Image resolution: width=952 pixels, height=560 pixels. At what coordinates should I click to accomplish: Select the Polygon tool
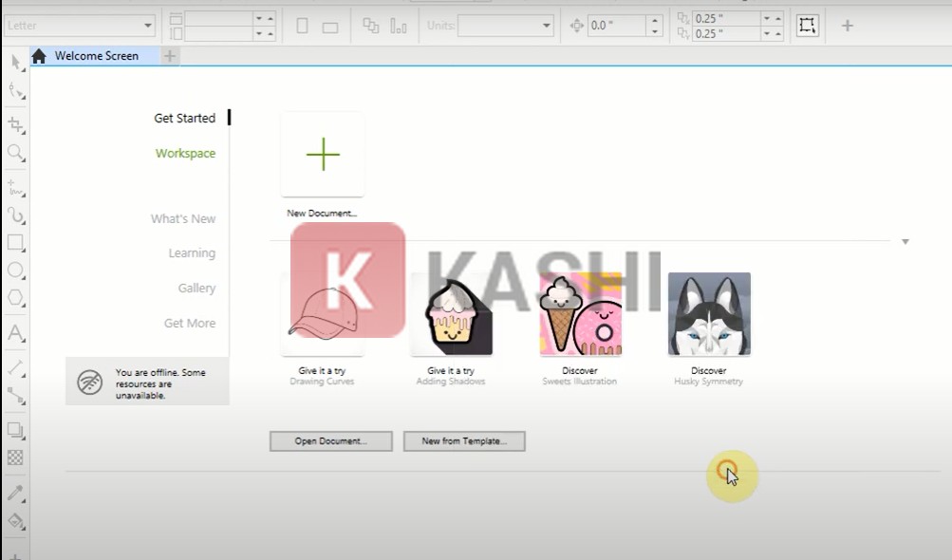15,298
